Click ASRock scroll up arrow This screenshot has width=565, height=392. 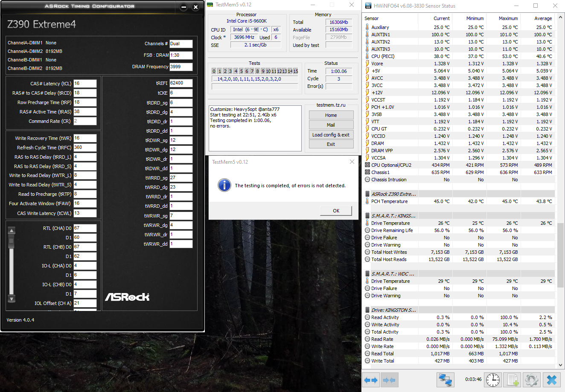[x=12, y=231]
